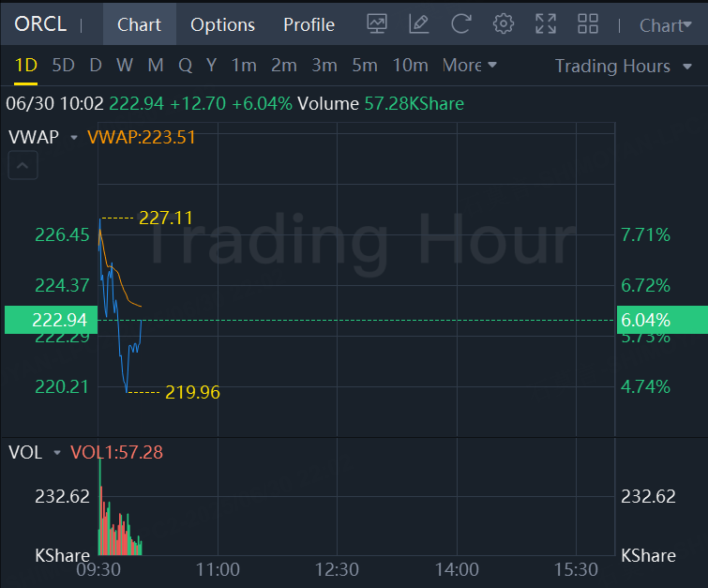Image resolution: width=708 pixels, height=588 pixels.
Task: Click the ORCL ticker symbol
Action: coord(40,24)
